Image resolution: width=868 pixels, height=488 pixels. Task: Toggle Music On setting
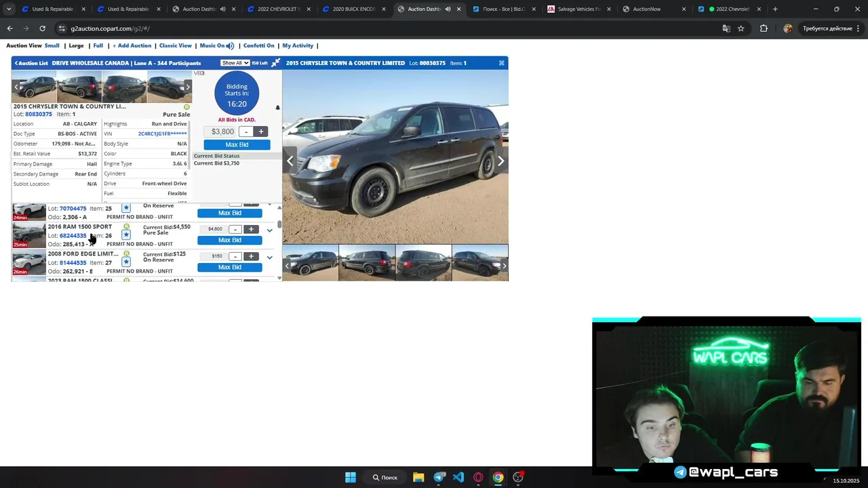[x=212, y=45]
